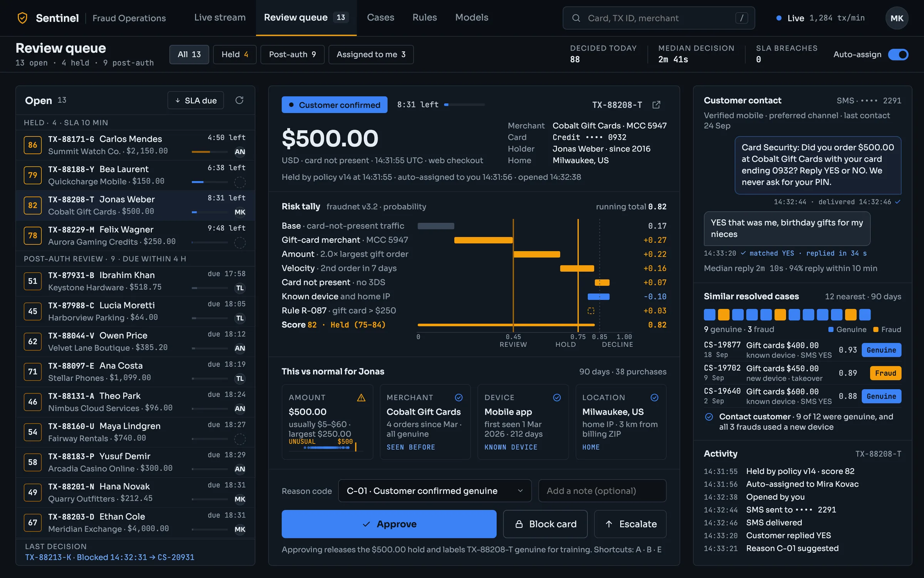Click the slash shortcut key icon in search

pos(742,18)
